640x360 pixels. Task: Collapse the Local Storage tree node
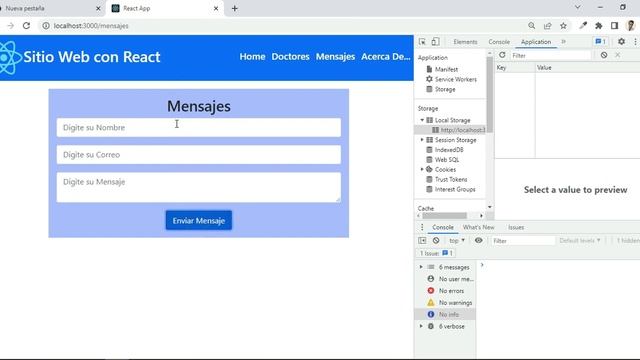click(422, 120)
